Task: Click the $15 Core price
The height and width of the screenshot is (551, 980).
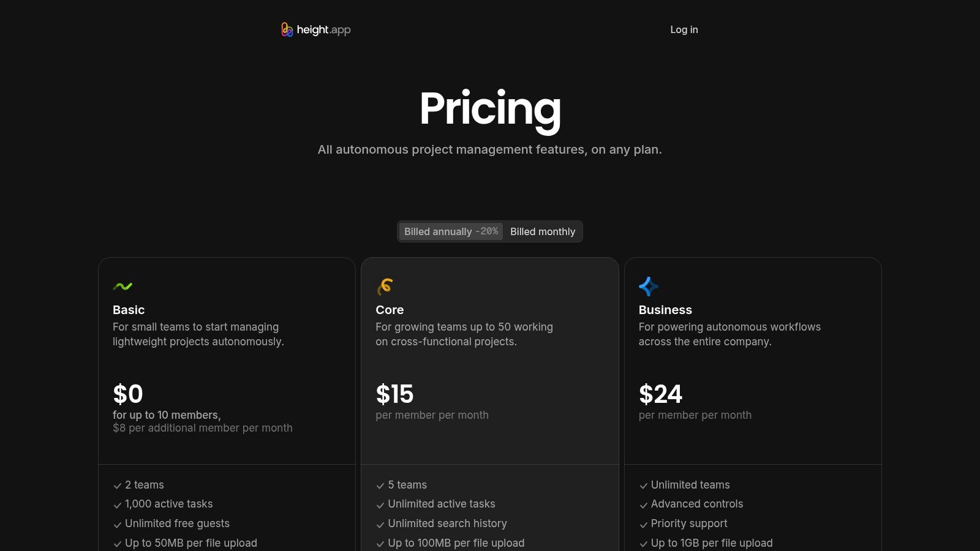Action: (394, 394)
